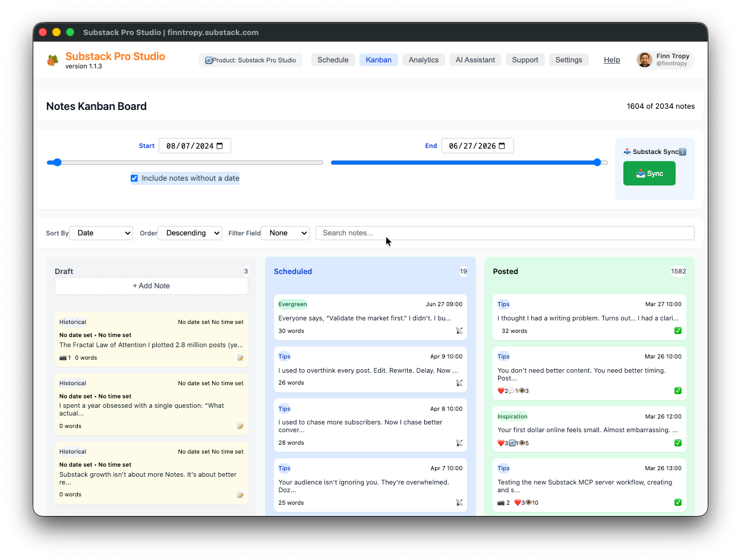Click the Scheduled column count 19
The height and width of the screenshot is (560, 741).
click(463, 272)
